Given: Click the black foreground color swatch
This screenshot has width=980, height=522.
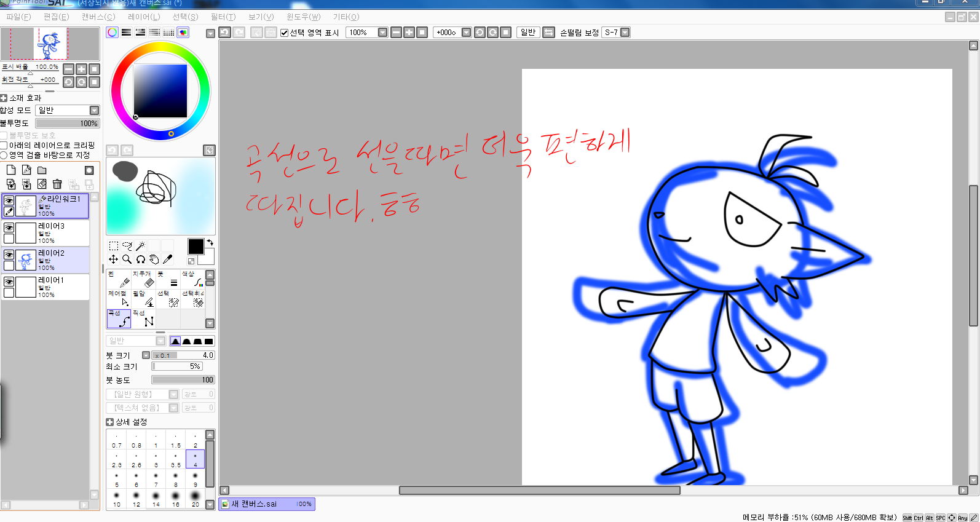Looking at the screenshot, I should (x=196, y=247).
